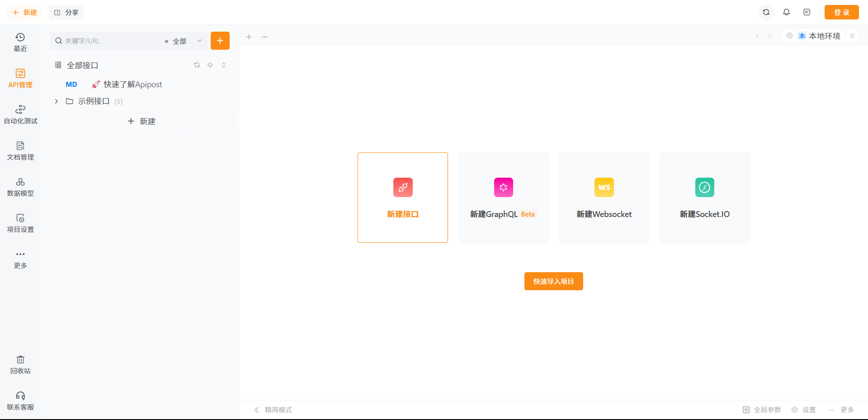Viewport: 868px width, 420px height.
Task: Toggle 精简模式 at the bottom bar
Action: coord(273,410)
